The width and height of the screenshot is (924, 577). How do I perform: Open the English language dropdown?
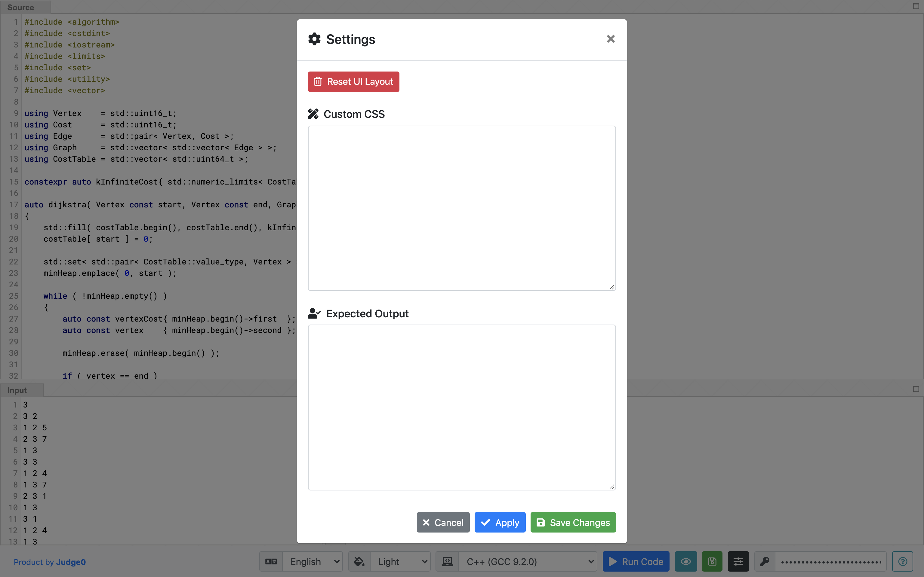click(x=313, y=561)
